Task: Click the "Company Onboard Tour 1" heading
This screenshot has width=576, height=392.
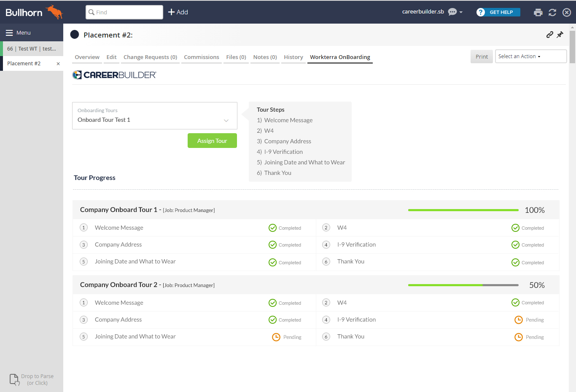Action: click(118, 209)
